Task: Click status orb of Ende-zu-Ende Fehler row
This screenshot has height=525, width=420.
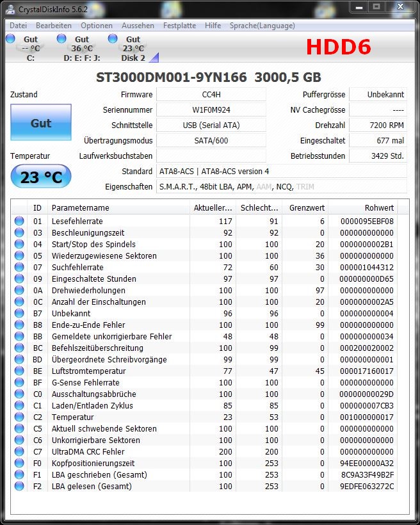Action: click(19, 325)
